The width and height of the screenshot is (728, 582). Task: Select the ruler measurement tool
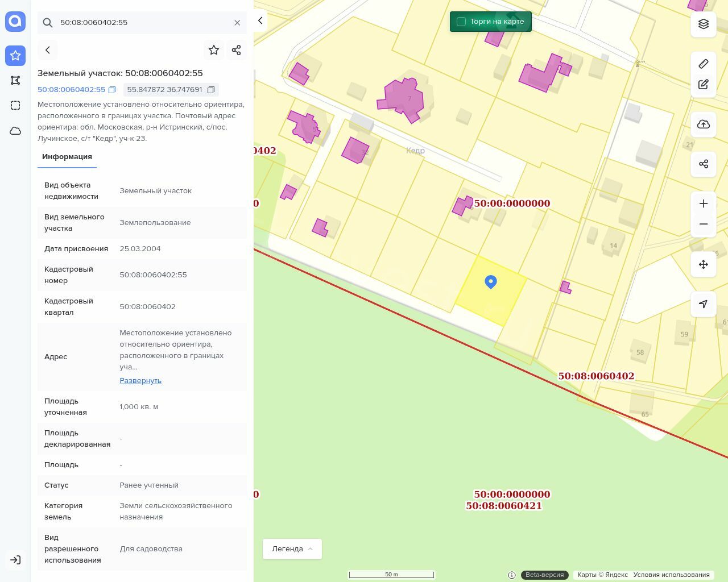pos(704,64)
